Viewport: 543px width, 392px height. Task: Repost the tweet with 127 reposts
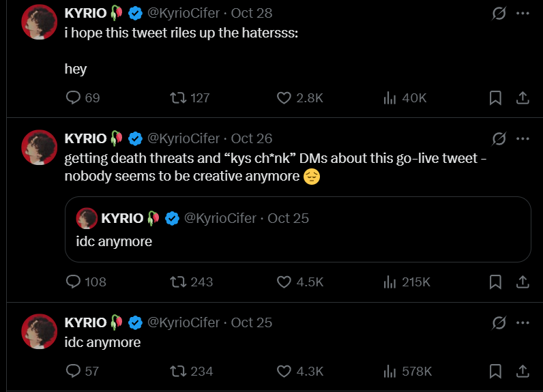178,98
